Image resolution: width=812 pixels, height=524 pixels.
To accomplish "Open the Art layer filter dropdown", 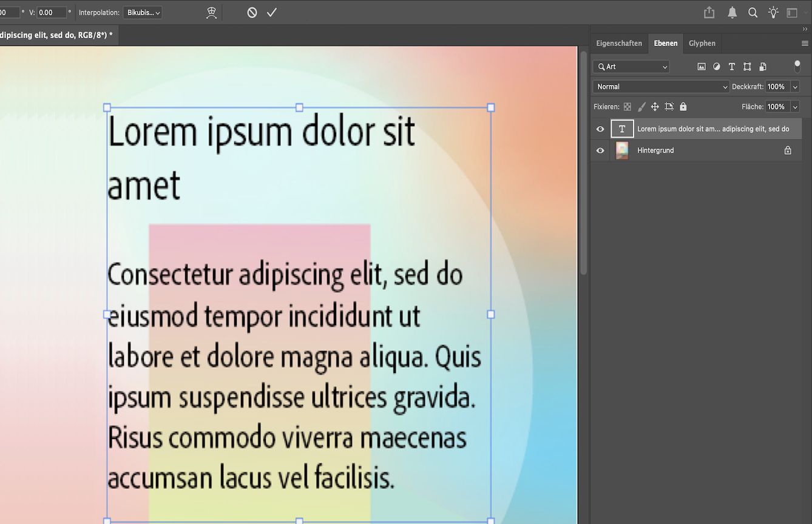I will click(x=630, y=66).
